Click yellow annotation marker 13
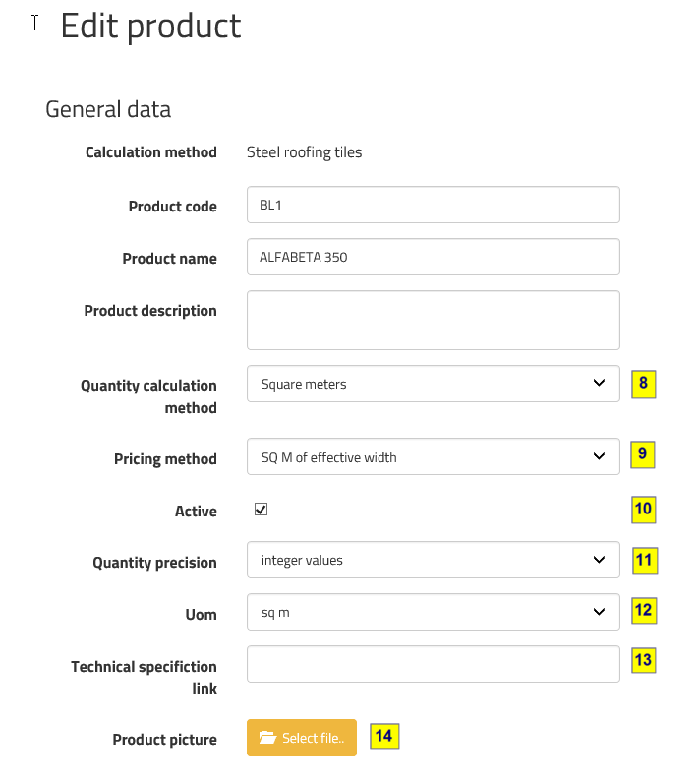Screen dimensions: 699x784 pos(643,660)
